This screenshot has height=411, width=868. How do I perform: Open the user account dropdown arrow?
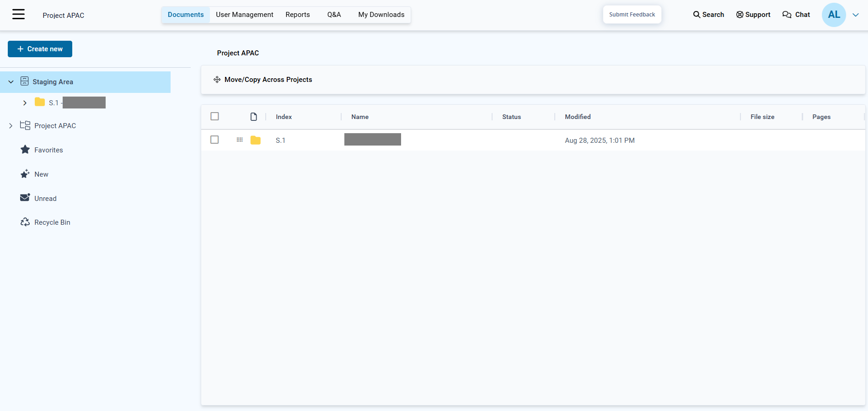(x=856, y=15)
